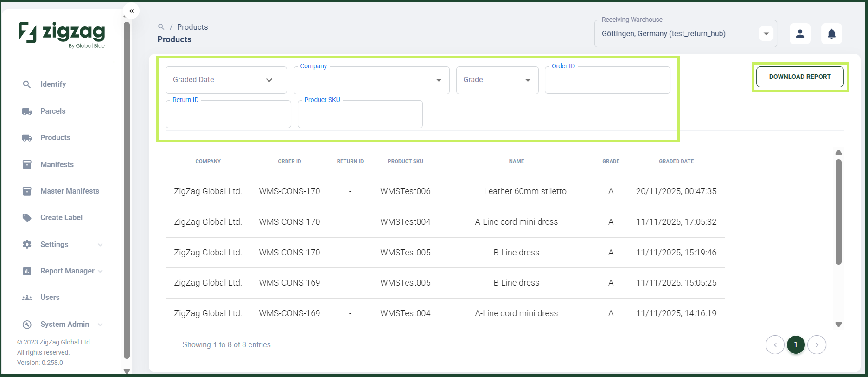Click the Download Report button
The height and width of the screenshot is (377, 868).
pyautogui.click(x=800, y=77)
